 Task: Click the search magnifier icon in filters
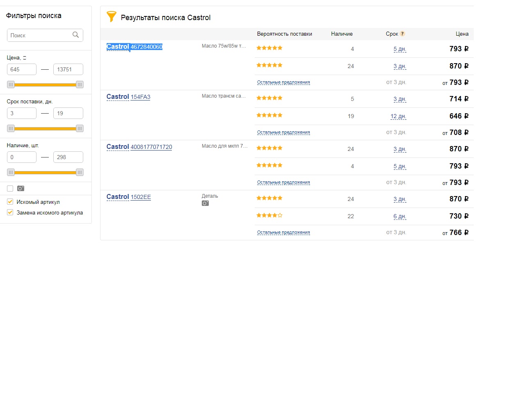pos(75,35)
